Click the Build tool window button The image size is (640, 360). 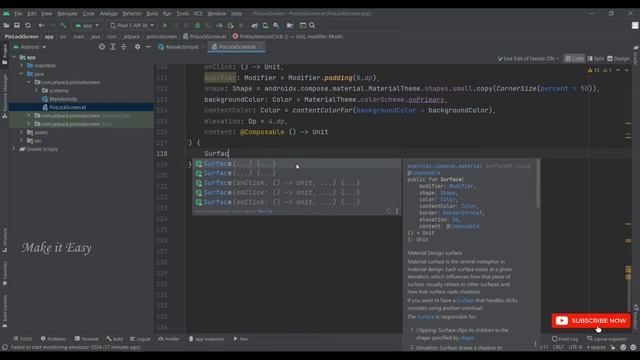point(115,339)
